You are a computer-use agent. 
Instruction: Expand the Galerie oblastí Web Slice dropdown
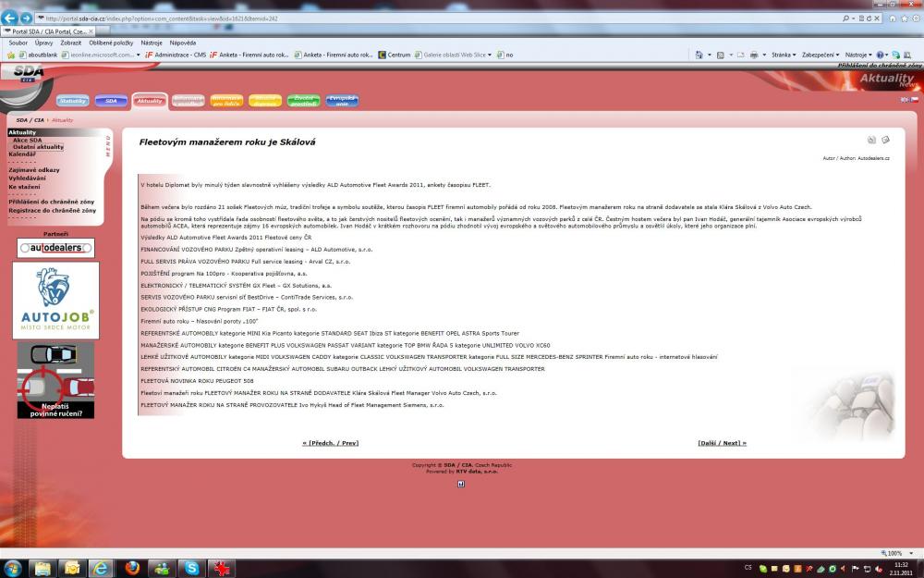pyautogui.click(x=489, y=55)
